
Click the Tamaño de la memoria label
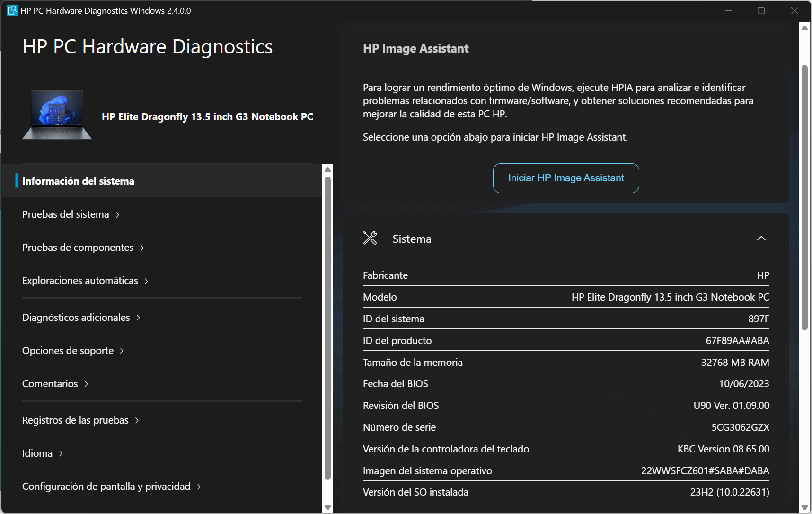pyautogui.click(x=413, y=363)
